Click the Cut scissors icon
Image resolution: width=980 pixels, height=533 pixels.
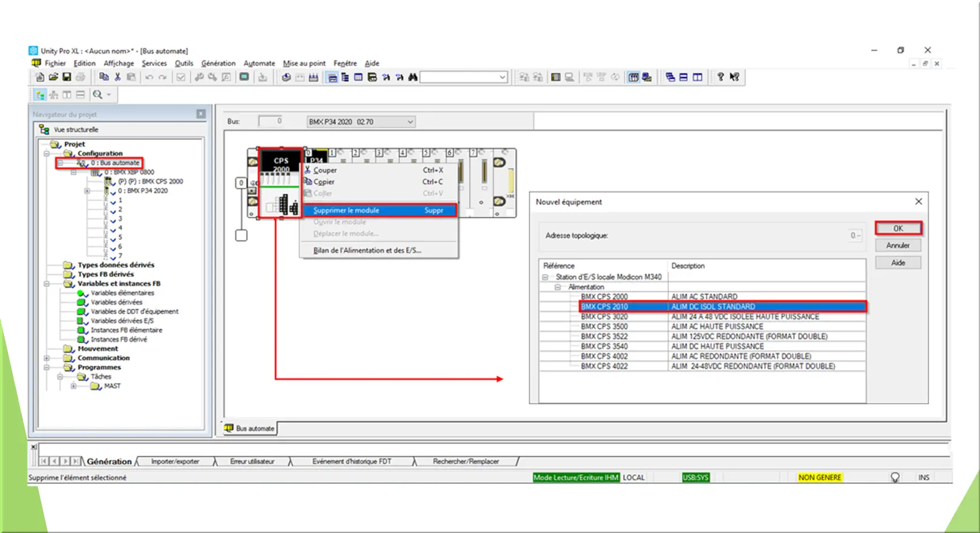(118, 77)
